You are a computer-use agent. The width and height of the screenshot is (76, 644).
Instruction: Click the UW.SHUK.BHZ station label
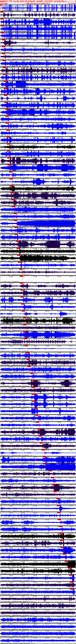(x=6, y=344)
